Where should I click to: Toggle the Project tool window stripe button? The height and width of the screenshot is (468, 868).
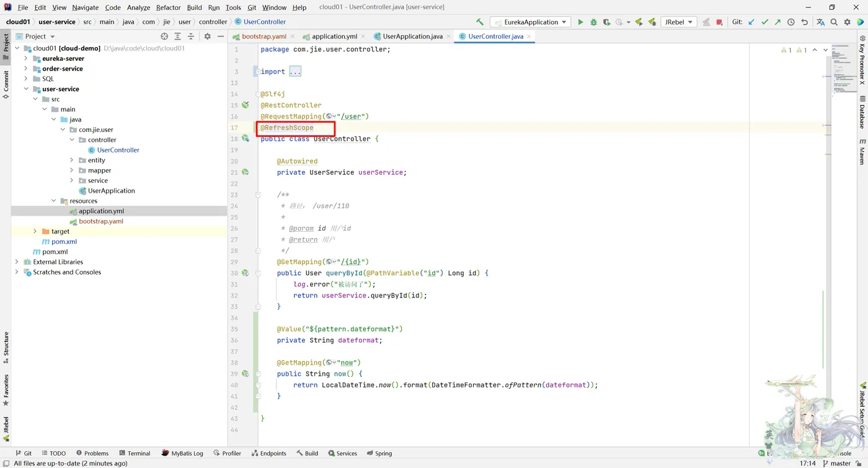[6, 46]
